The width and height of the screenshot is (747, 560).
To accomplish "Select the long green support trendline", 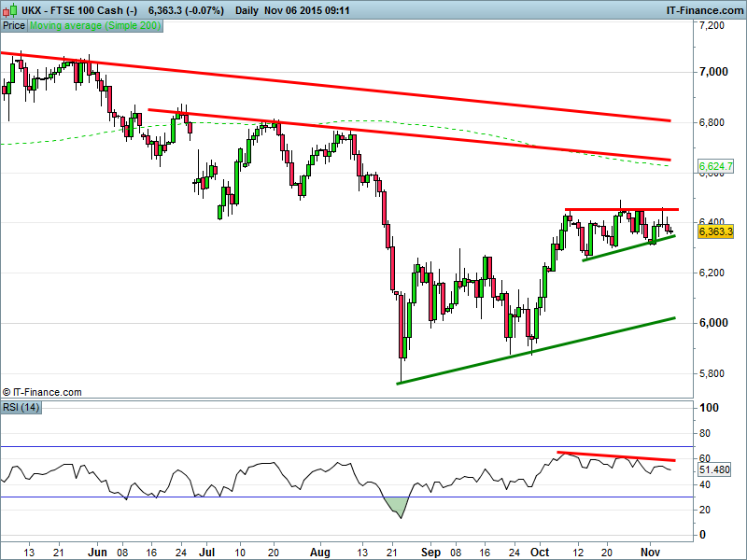I will 537,350.
